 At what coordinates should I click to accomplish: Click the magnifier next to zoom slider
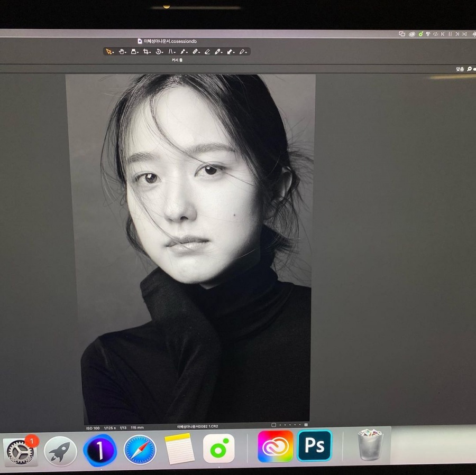[469, 69]
